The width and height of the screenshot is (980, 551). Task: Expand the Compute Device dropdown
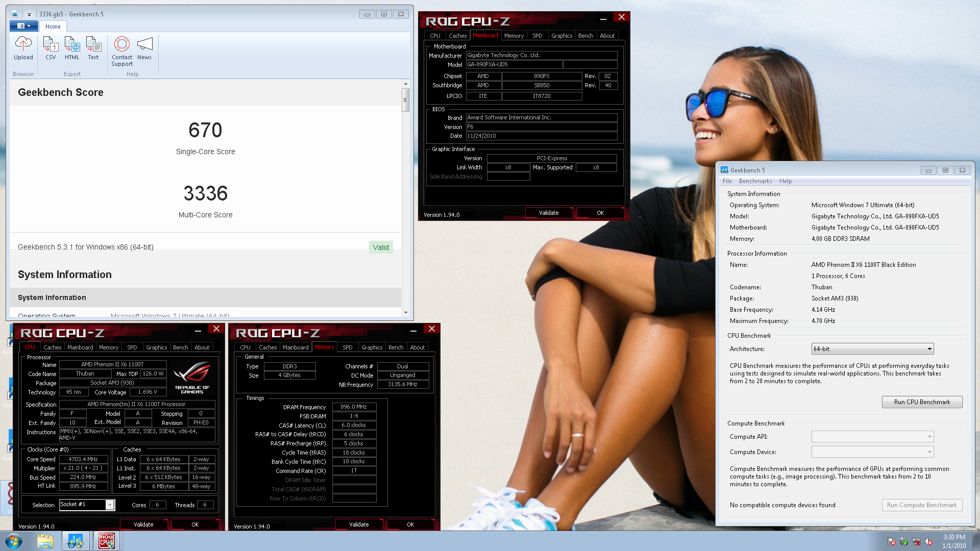[872, 452]
